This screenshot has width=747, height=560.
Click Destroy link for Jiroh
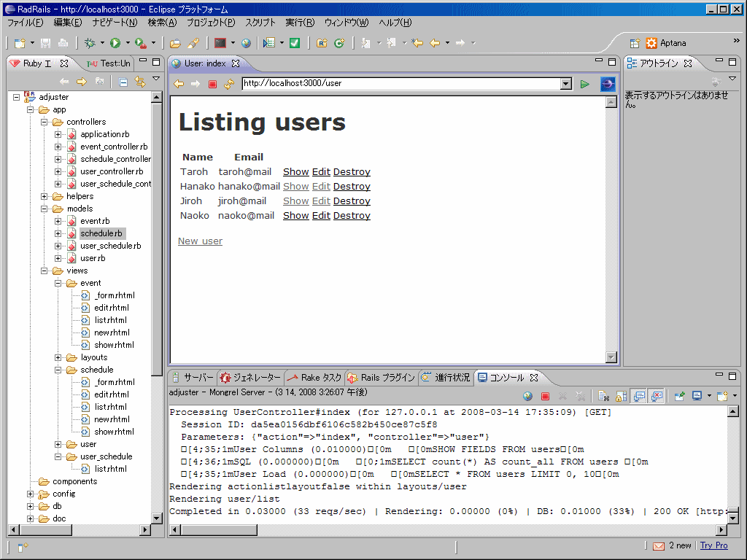352,201
